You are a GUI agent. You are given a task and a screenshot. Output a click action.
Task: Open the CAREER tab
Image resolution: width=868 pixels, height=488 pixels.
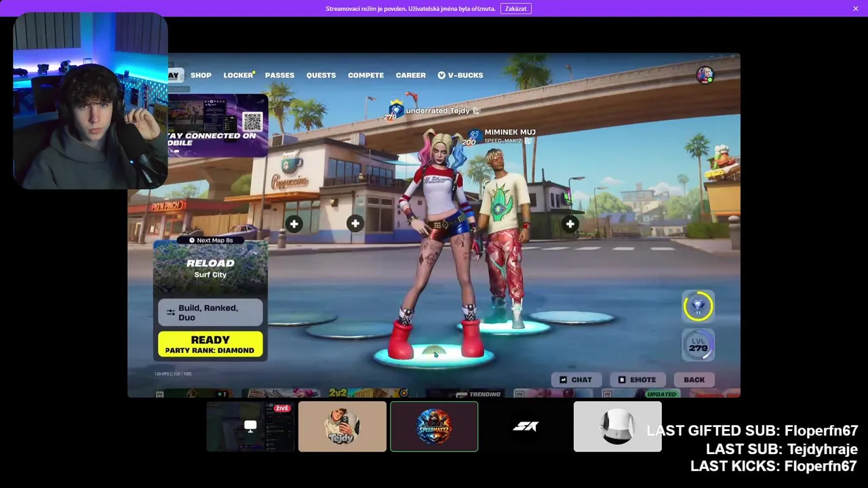point(410,75)
